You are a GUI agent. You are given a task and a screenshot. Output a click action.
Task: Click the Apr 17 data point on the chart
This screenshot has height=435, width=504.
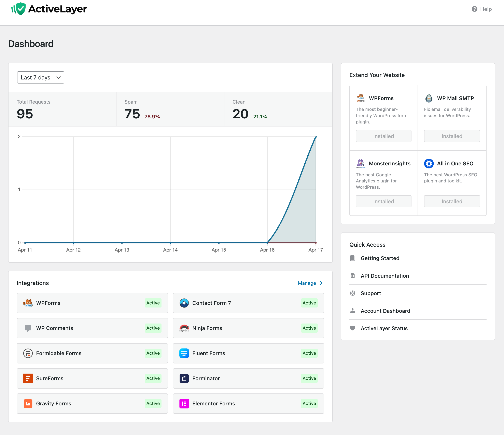click(316, 137)
